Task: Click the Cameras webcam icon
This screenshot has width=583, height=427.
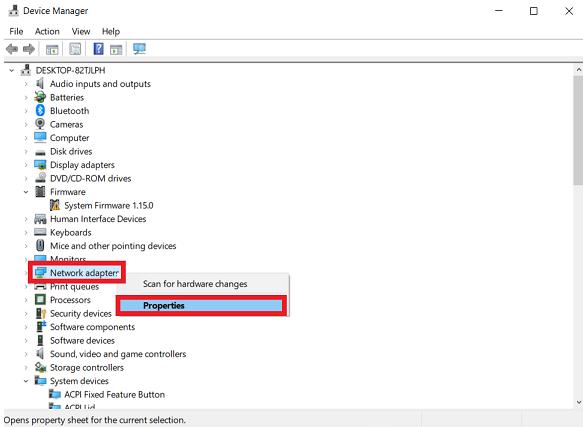Action: (x=40, y=124)
